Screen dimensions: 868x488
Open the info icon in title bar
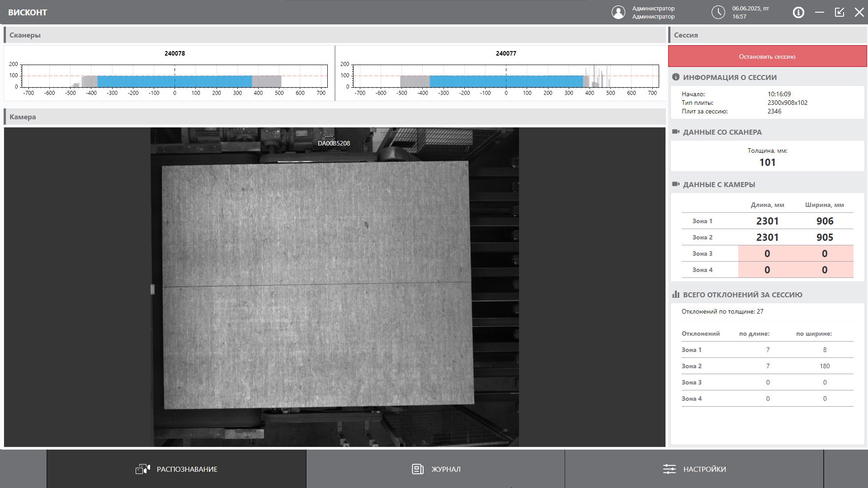pyautogui.click(x=798, y=12)
